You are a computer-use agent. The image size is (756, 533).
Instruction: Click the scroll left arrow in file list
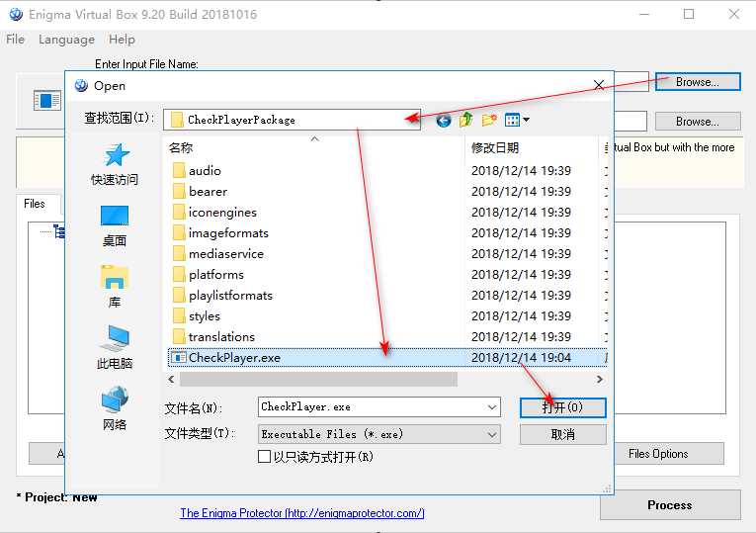171,379
